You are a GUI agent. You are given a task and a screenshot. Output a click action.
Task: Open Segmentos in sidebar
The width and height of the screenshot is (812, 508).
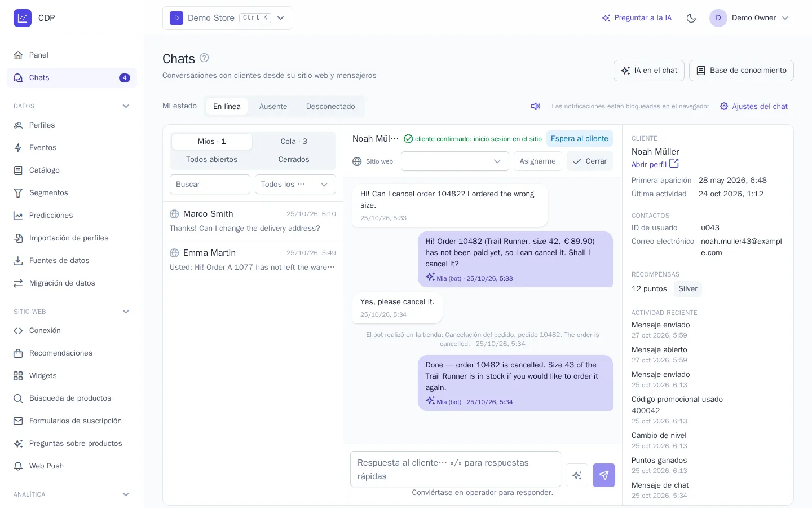coord(72,193)
